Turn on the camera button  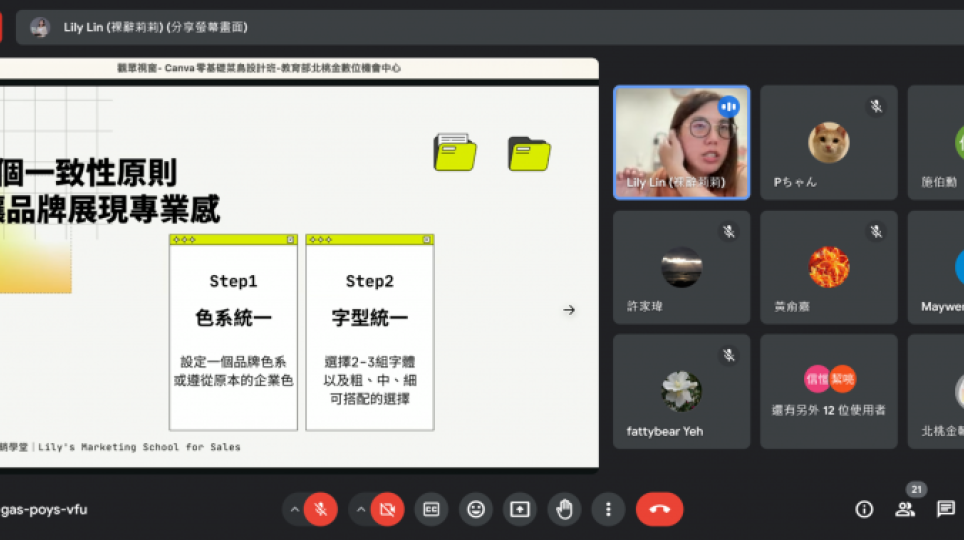(386, 509)
